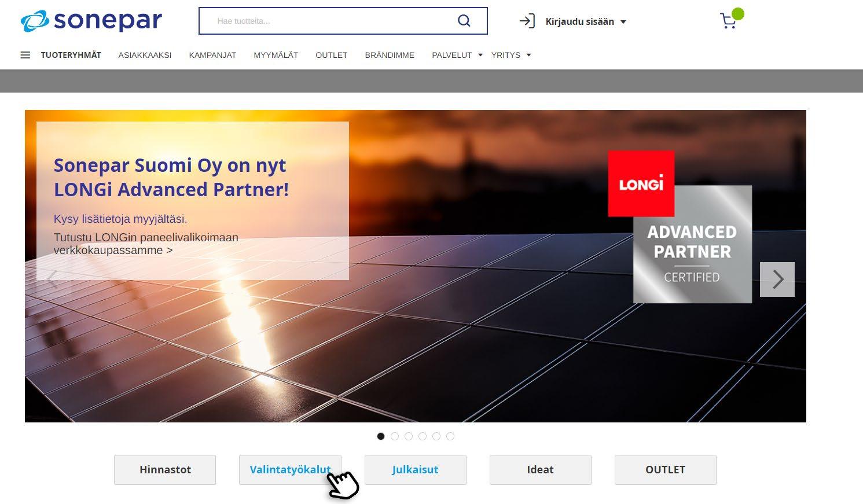The width and height of the screenshot is (863, 504).
Task: Click the Valintatyökalut button
Action: pyautogui.click(x=290, y=470)
